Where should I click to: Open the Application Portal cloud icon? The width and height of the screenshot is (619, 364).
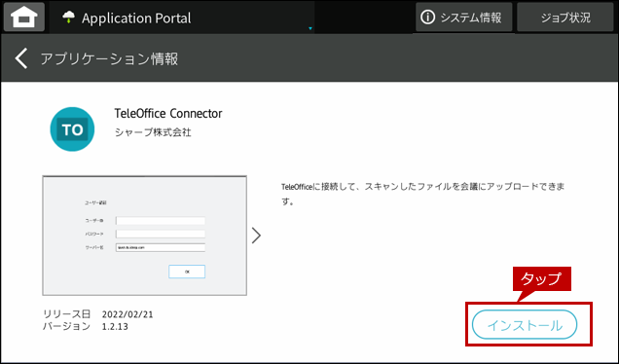[x=69, y=18]
